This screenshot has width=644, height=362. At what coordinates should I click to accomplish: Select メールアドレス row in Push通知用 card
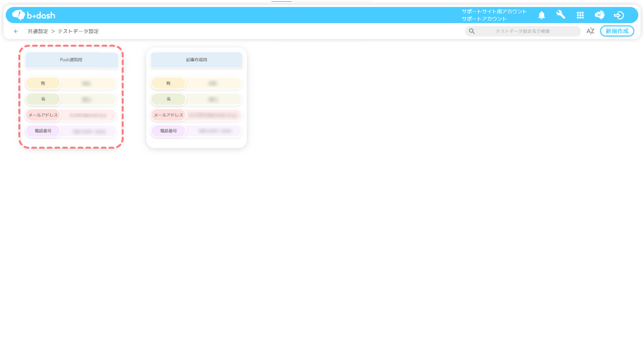click(x=71, y=115)
